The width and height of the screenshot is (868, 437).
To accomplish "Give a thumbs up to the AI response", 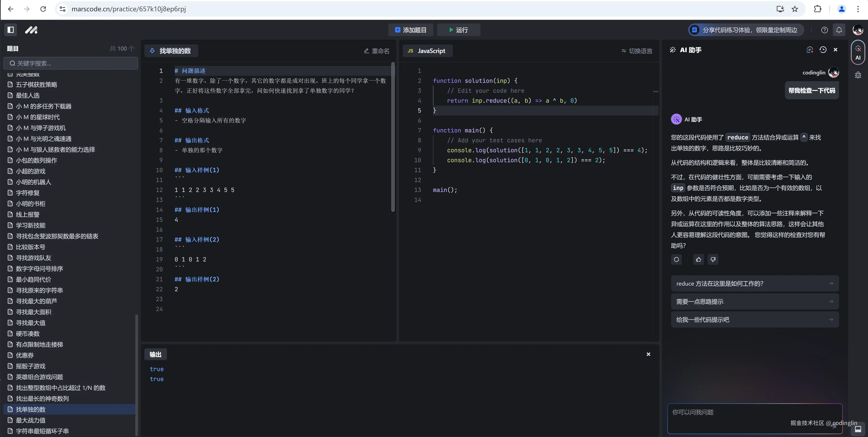I will (698, 259).
